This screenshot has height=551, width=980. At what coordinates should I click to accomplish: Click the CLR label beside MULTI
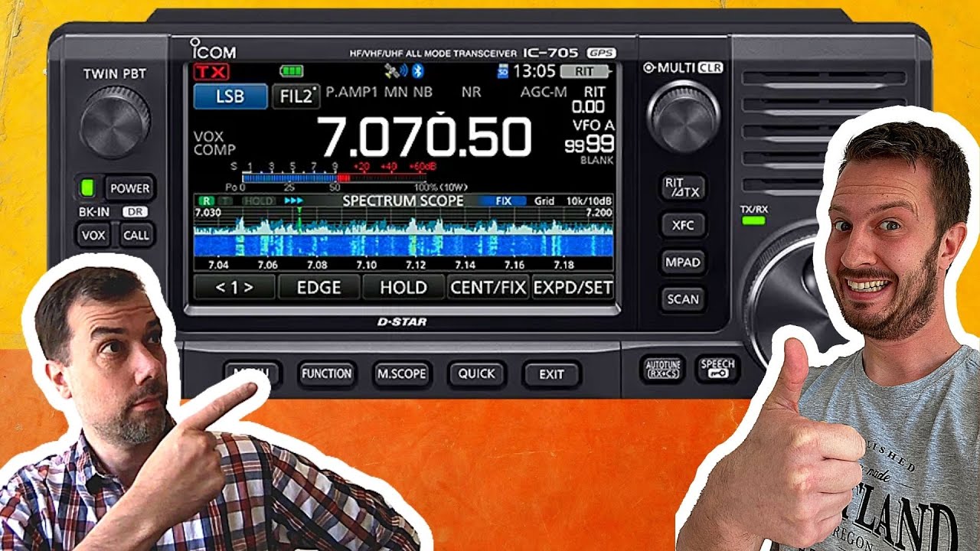(x=710, y=67)
